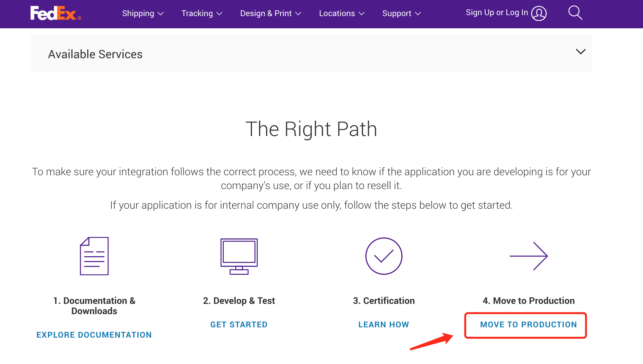Click the checkmark circle Certification icon
The image size is (643, 364).
tap(384, 256)
